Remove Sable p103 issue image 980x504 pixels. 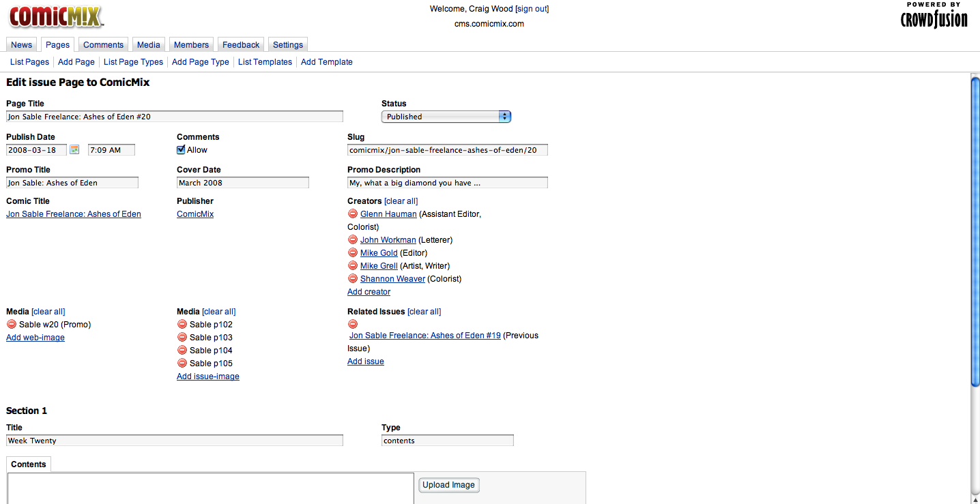(x=182, y=338)
